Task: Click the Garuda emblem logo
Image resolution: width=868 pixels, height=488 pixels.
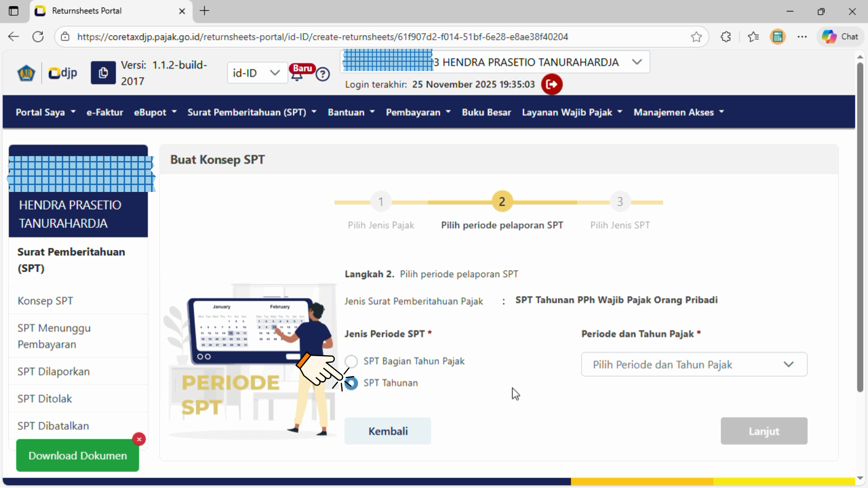Action: tap(26, 73)
